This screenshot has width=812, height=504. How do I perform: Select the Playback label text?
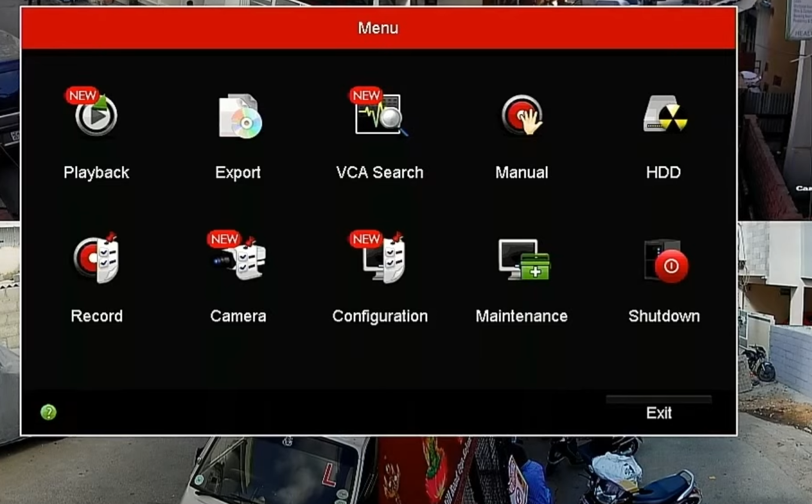point(96,172)
